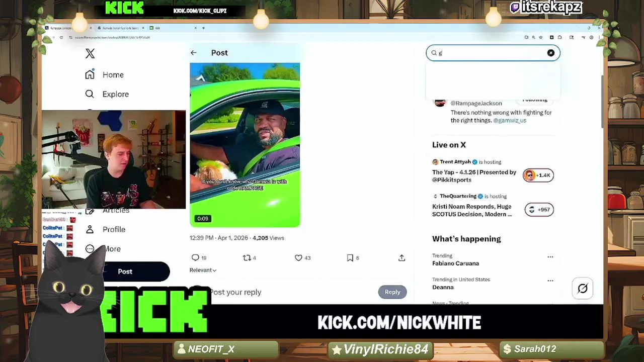This screenshot has height=362, width=644.
Task: Expand the Relevant replies sort dropdown
Action: [203, 270]
